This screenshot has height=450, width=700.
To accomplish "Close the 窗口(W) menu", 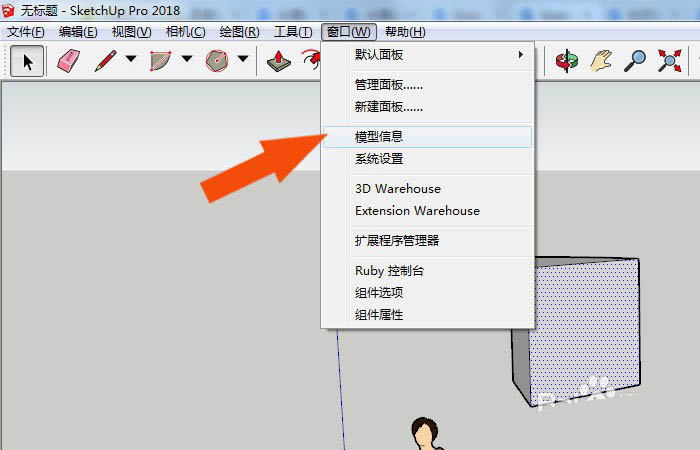I will (349, 32).
